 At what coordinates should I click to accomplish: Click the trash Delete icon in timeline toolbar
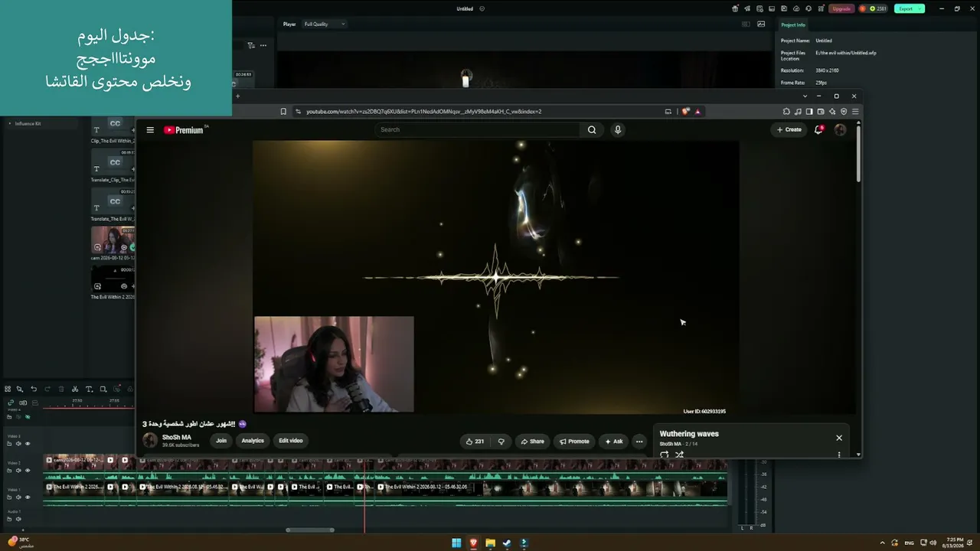[61, 390]
